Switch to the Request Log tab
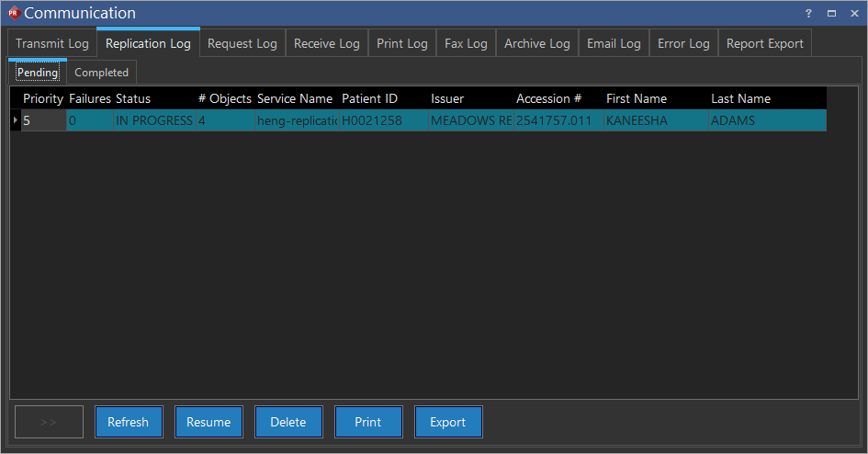 point(242,43)
